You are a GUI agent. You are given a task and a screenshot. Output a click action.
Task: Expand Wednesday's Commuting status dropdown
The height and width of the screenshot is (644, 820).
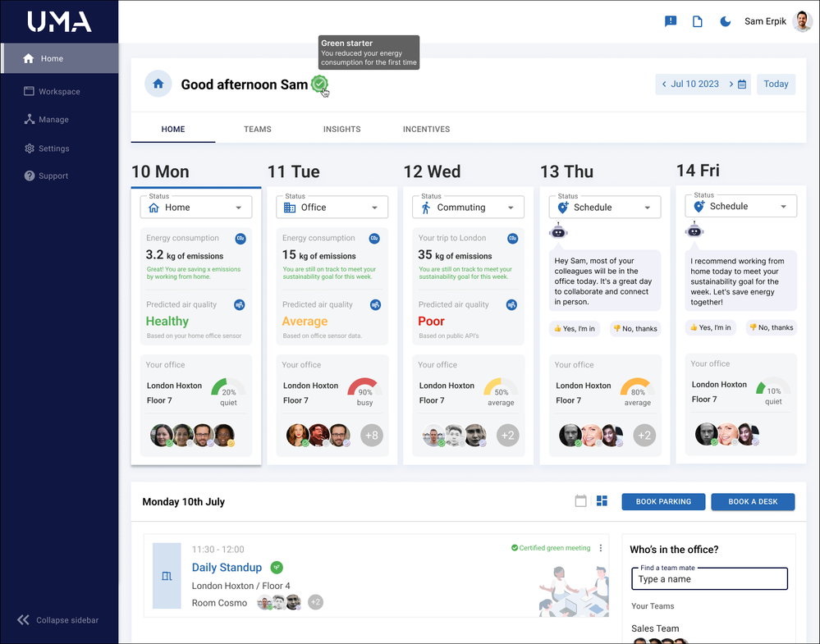tap(468, 208)
